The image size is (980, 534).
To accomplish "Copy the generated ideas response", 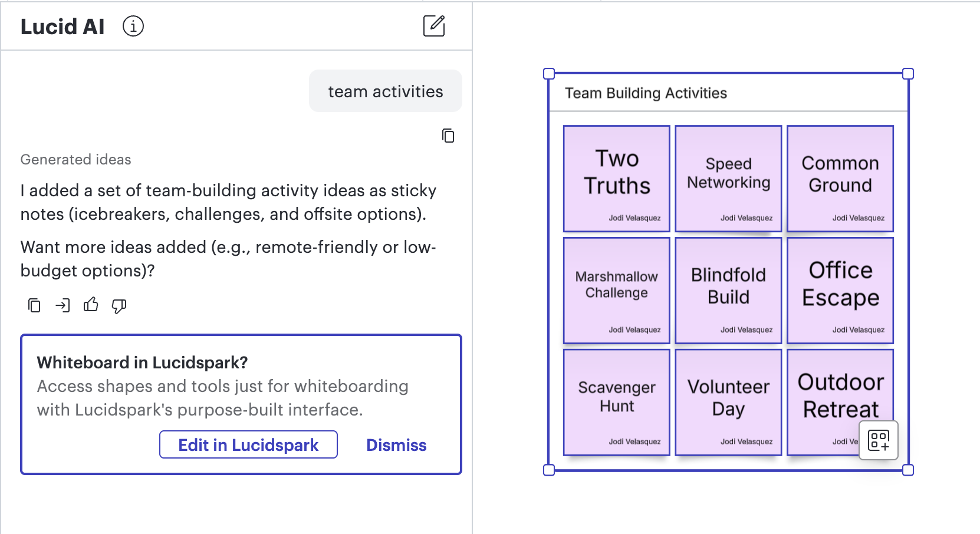I will [34, 305].
